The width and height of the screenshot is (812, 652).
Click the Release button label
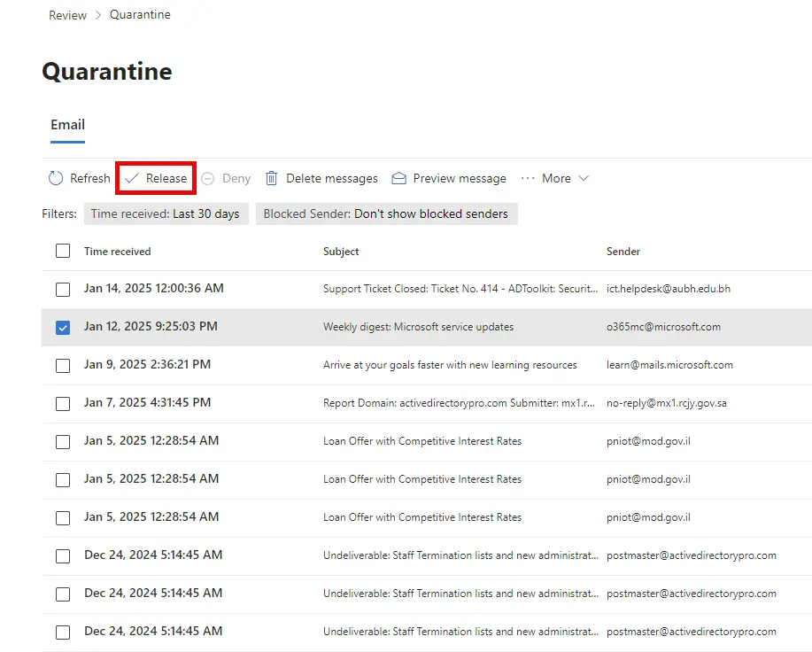[x=166, y=178]
